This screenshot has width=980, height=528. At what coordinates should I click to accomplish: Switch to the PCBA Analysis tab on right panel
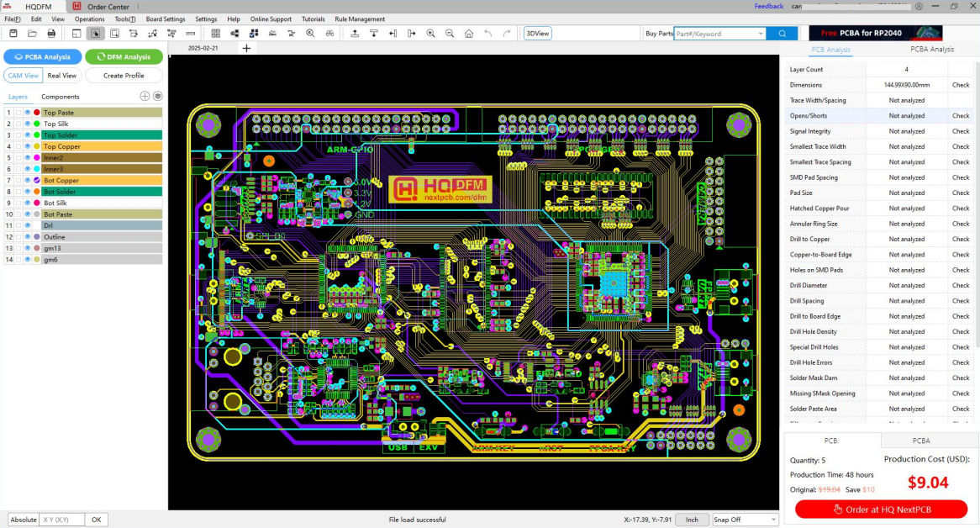click(x=932, y=50)
